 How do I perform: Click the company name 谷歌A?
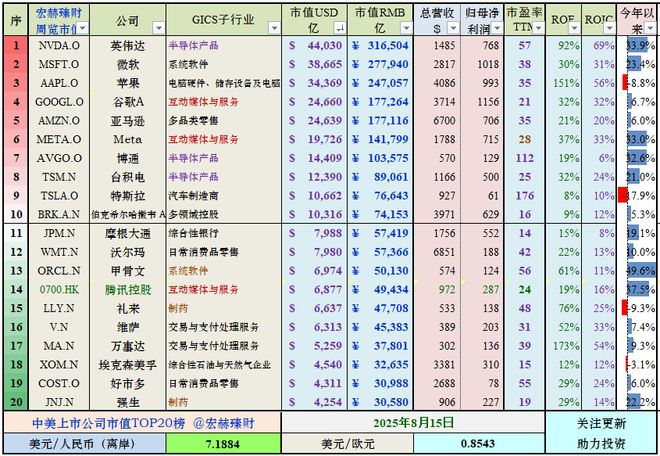[x=128, y=102]
